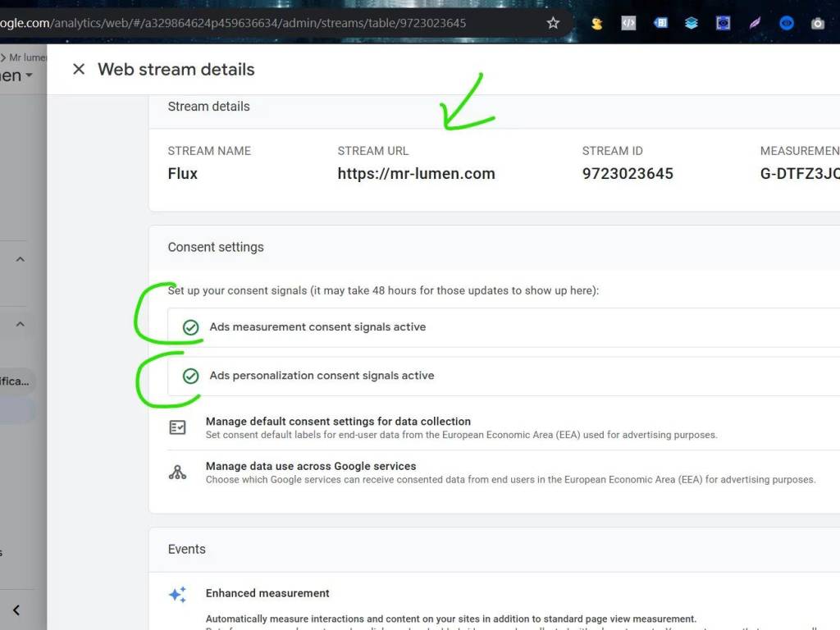Open Manage default consent settings for data collection
The height and width of the screenshot is (630, 840).
tap(338, 422)
